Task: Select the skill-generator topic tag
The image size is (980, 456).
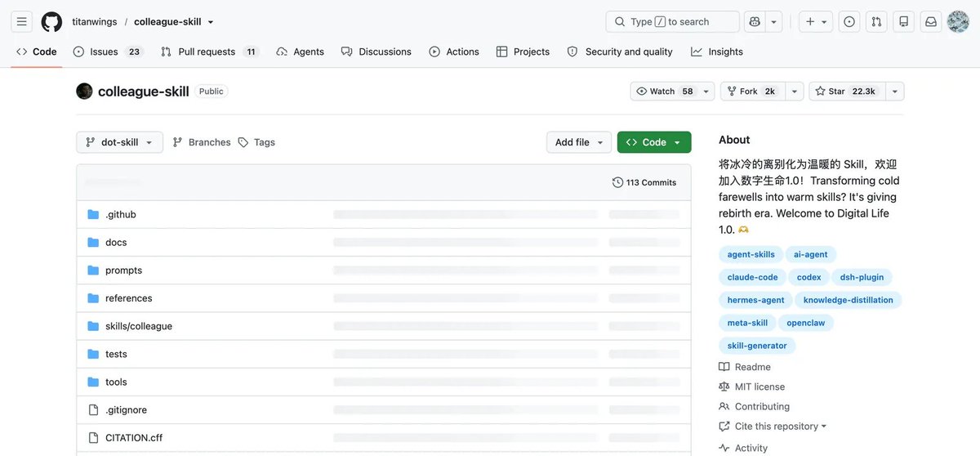Action: (758, 346)
